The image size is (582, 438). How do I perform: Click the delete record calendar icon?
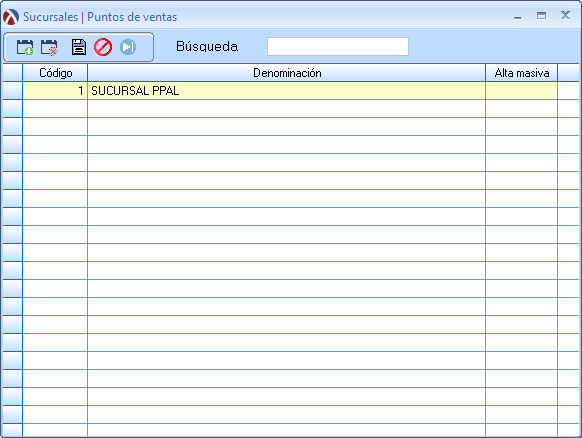pyautogui.click(x=49, y=47)
